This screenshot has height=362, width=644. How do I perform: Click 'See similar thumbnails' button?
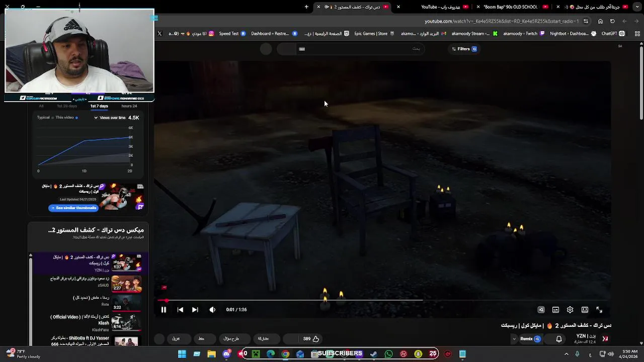point(73,208)
